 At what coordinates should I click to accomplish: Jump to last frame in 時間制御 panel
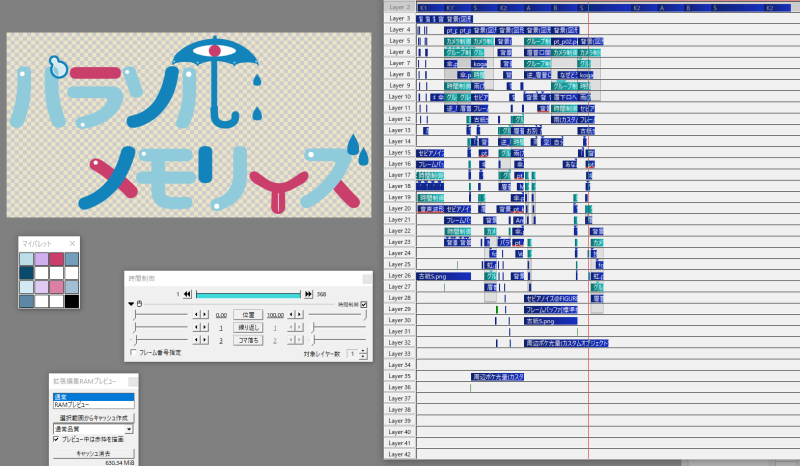(308, 294)
